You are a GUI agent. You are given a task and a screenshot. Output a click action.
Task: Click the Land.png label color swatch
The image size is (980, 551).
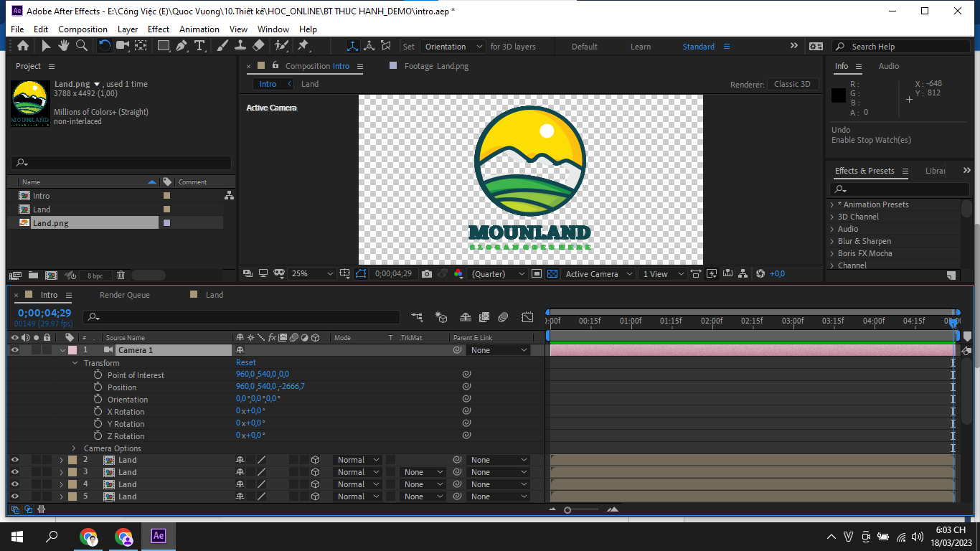[167, 223]
